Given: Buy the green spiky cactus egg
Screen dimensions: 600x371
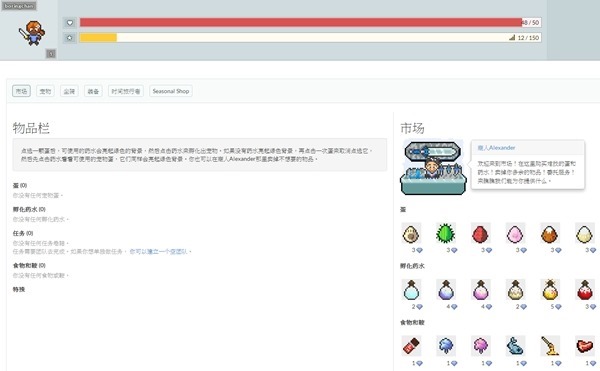Looking at the screenshot, I should tap(446, 233).
